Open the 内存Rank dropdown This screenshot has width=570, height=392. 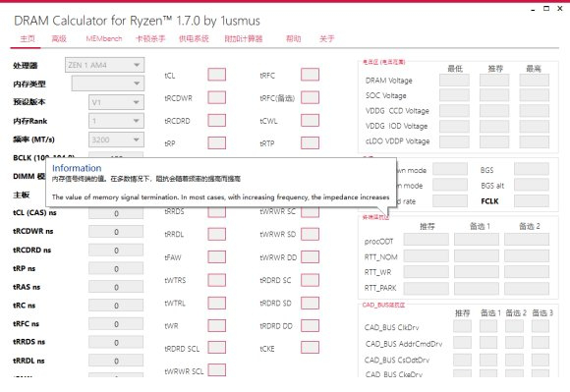(x=116, y=121)
